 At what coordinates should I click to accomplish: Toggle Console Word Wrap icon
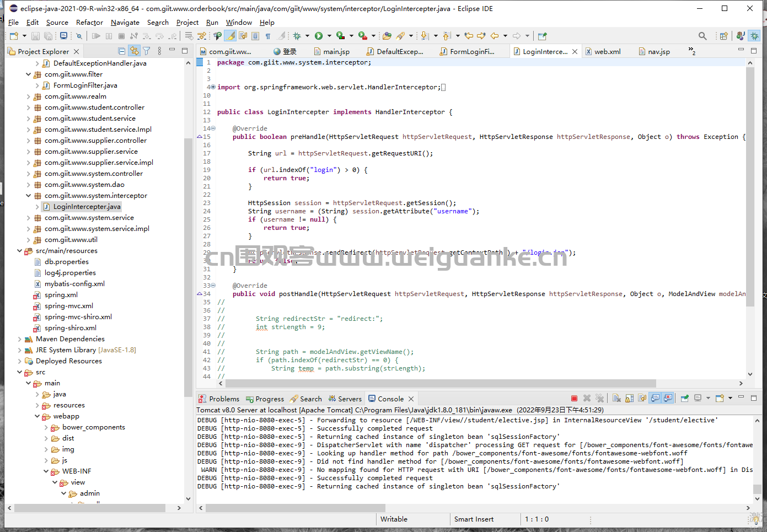[642, 398]
